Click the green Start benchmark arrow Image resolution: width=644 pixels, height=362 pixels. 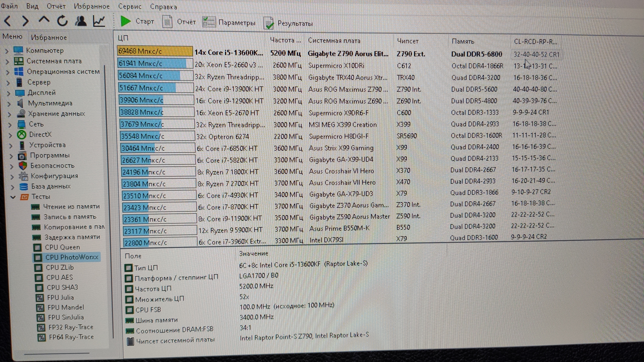coord(126,21)
